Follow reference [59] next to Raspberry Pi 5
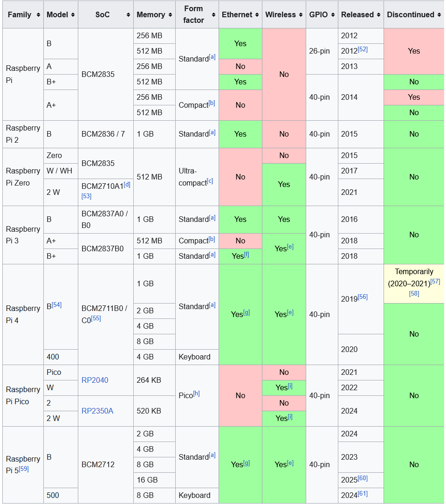 [24, 469]
